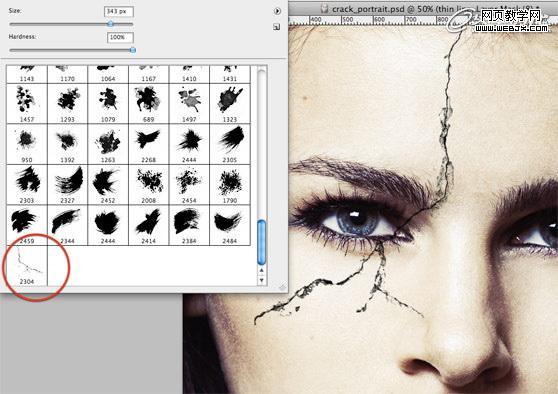Click the brush picker resize grip corner
Image resolution: width=558 pixels, height=394 pixels.
point(283,288)
